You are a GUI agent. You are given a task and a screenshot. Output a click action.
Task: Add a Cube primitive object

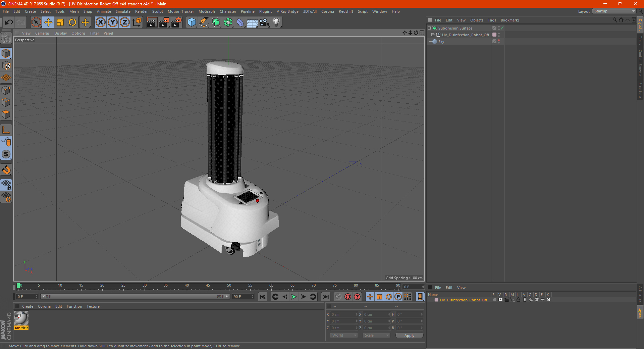pos(192,22)
